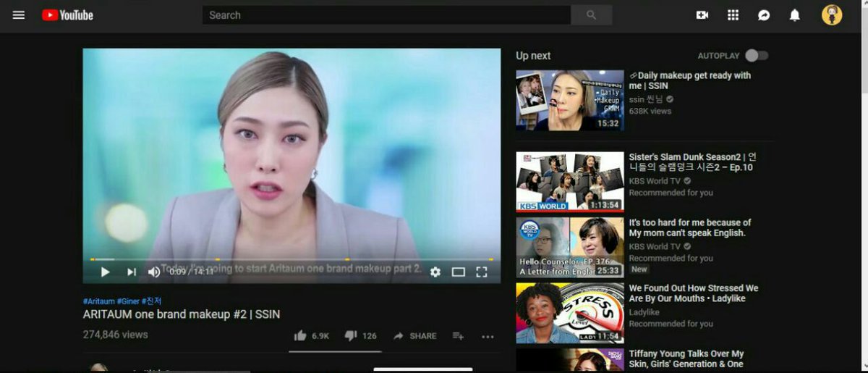Open Sister's Slam Dunk Season2 thumbnail
The height and width of the screenshot is (373, 868).
[570, 182]
